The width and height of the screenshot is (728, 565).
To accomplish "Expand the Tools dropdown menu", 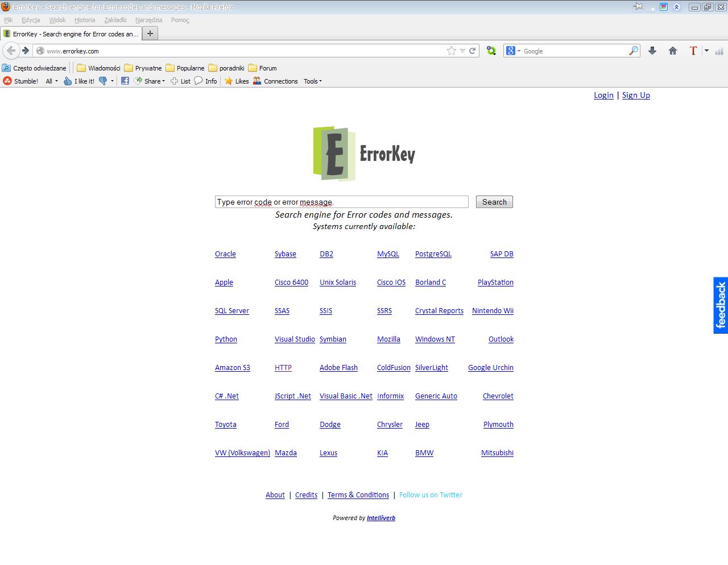I will pyautogui.click(x=313, y=81).
